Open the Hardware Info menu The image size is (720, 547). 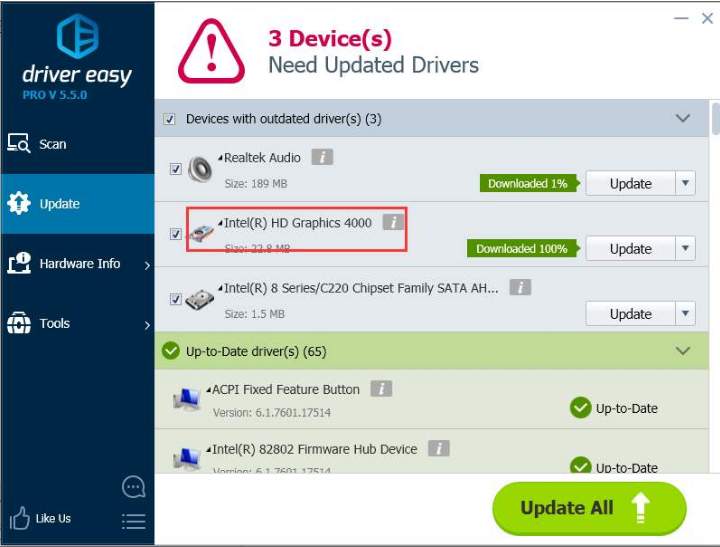coord(77,264)
